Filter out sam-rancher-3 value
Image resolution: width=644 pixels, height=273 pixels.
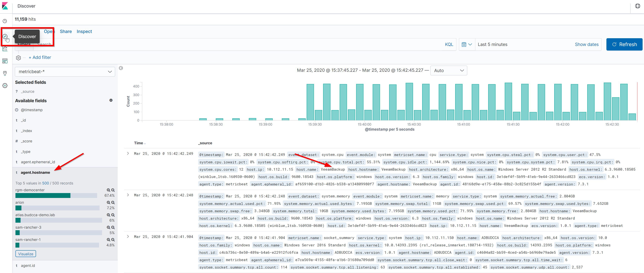click(x=113, y=227)
